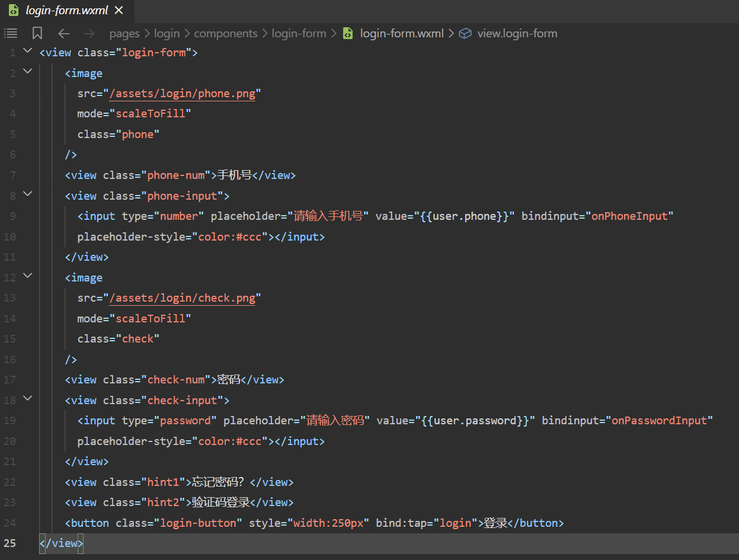Open the login breadcrumb
This screenshot has height=560, width=739.
click(167, 33)
